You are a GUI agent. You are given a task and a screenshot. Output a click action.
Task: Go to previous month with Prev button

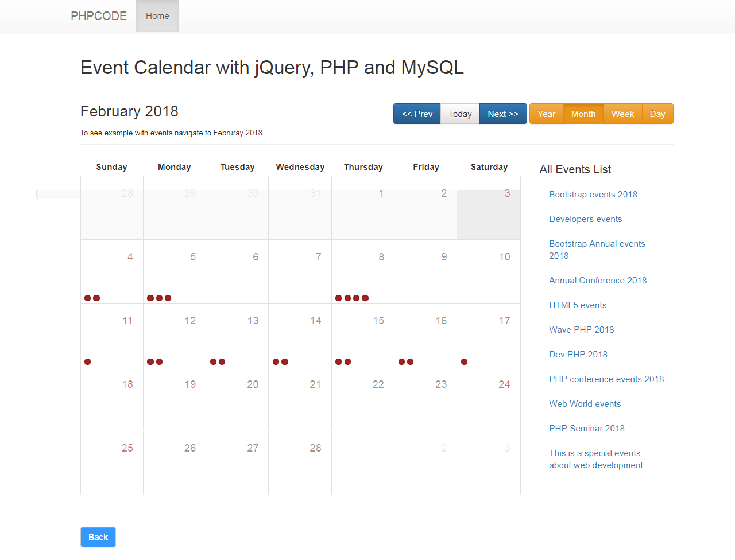coord(417,114)
